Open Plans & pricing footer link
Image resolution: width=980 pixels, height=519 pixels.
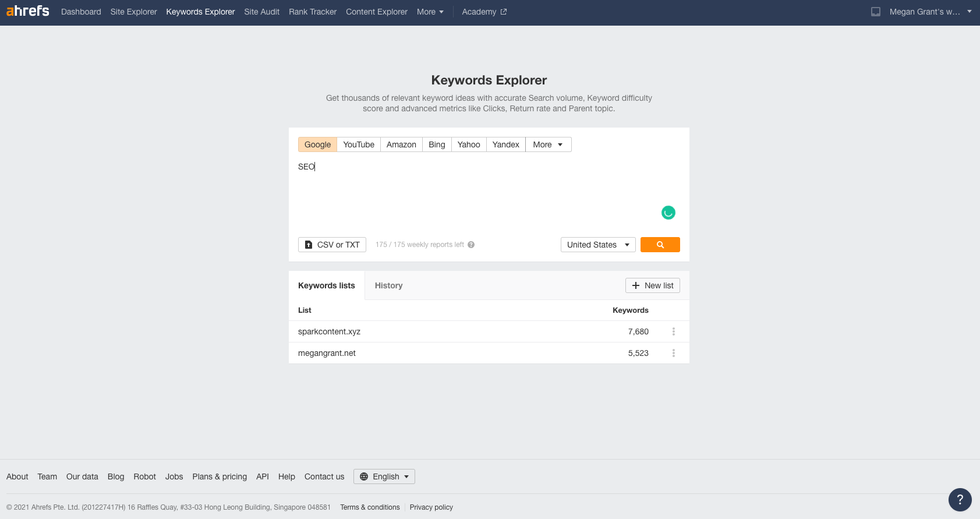pyautogui.click(x=220, y=476)
